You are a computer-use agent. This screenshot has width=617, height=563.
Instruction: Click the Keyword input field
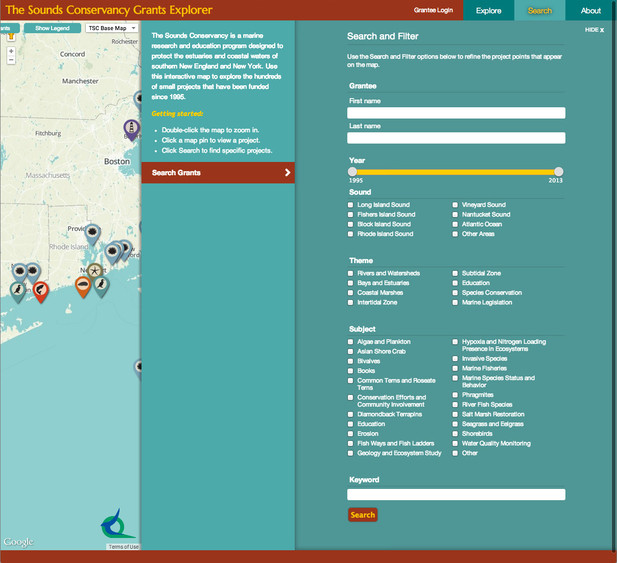pyautogui.click(x=456, y=495)
